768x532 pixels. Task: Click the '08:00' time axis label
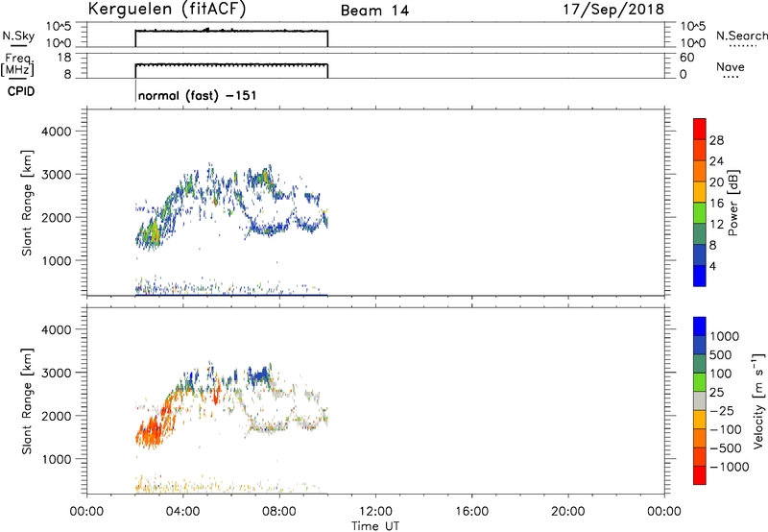click(279, 512)
